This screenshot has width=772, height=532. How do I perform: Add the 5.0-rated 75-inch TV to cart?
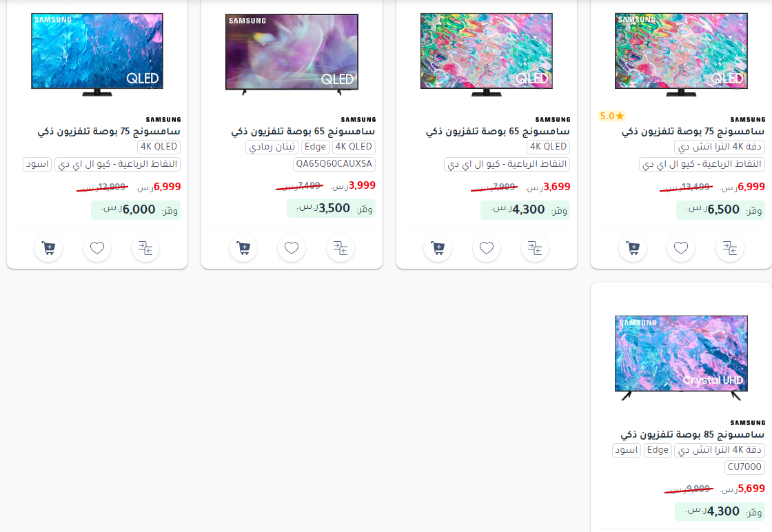tap(633, 248)
